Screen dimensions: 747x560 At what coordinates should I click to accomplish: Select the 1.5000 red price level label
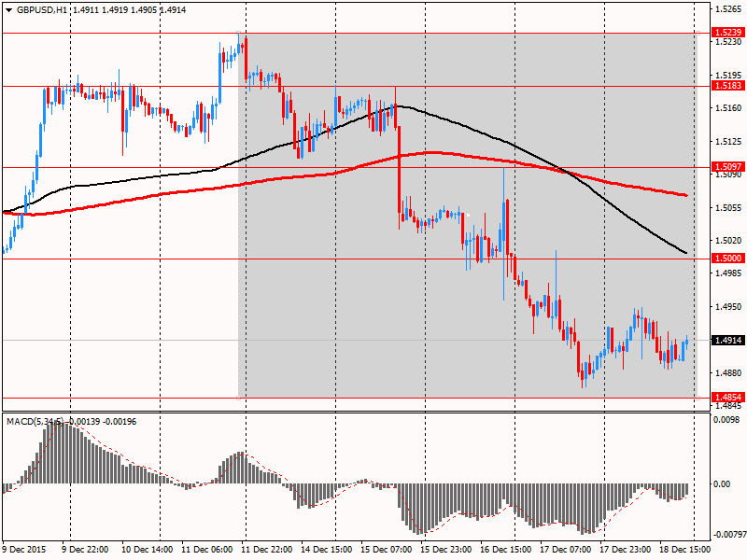728,259
